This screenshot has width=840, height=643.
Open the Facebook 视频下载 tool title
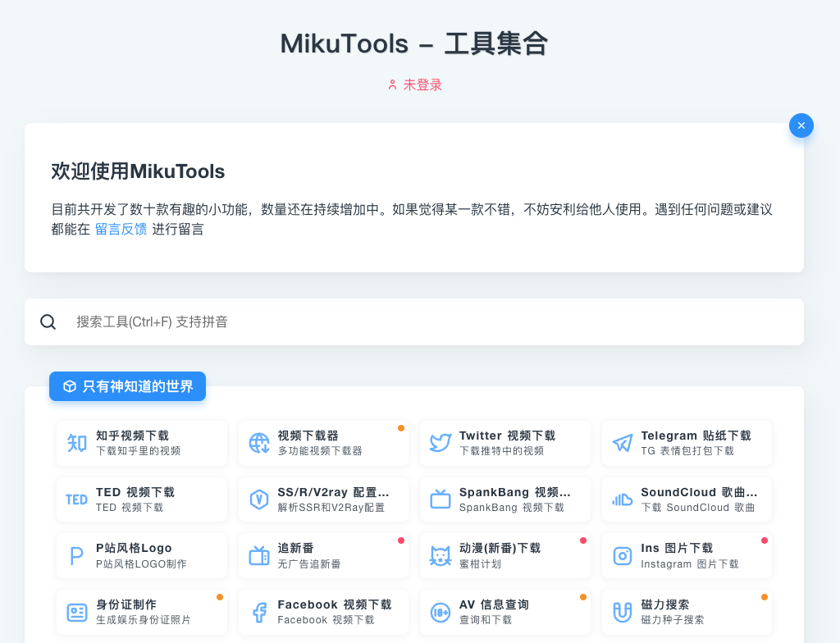[335, 605]
